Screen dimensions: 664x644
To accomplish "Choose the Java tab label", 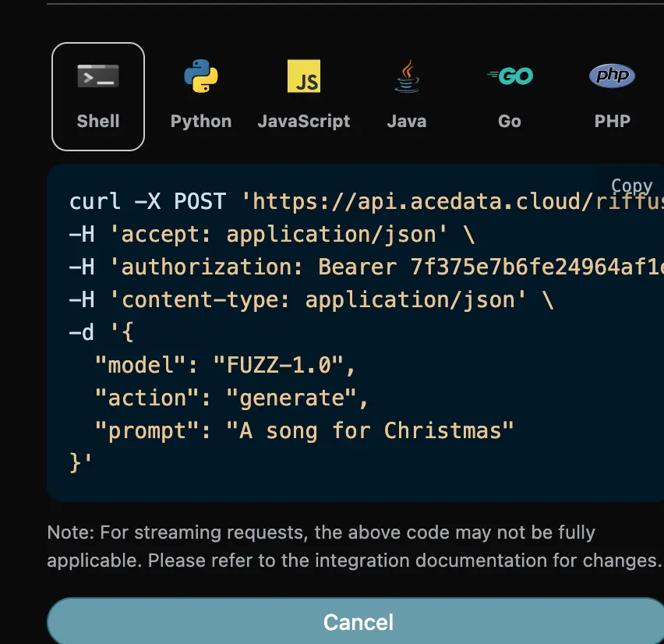I will (407, 121).
